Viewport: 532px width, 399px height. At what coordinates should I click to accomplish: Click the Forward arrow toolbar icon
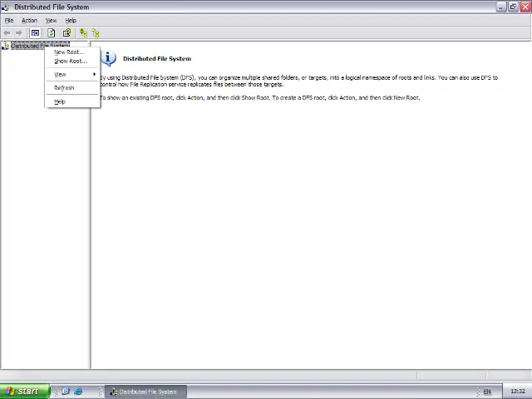[18, 33]
